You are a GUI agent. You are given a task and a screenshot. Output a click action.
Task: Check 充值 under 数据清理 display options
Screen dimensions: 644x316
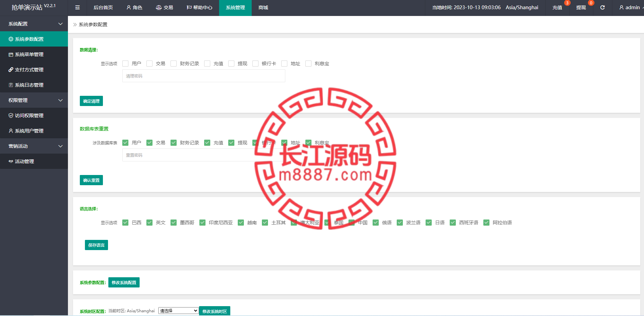coord(207,64)
